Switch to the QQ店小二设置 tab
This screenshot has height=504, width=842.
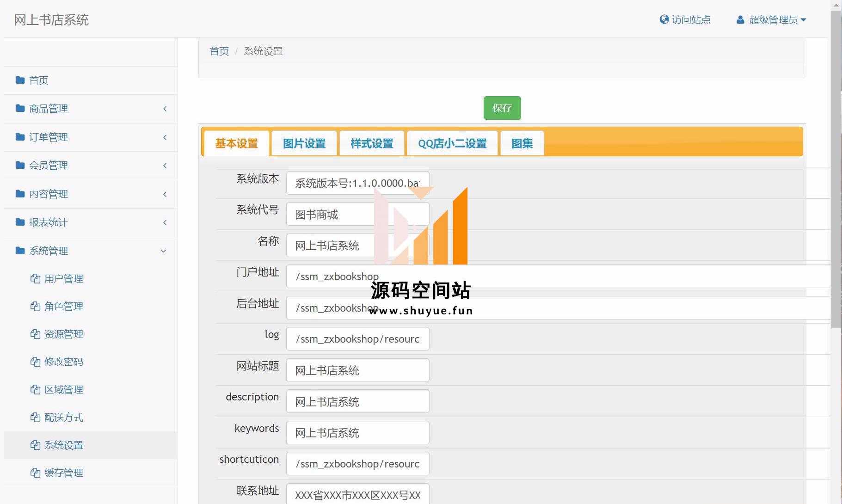(452, 143)
